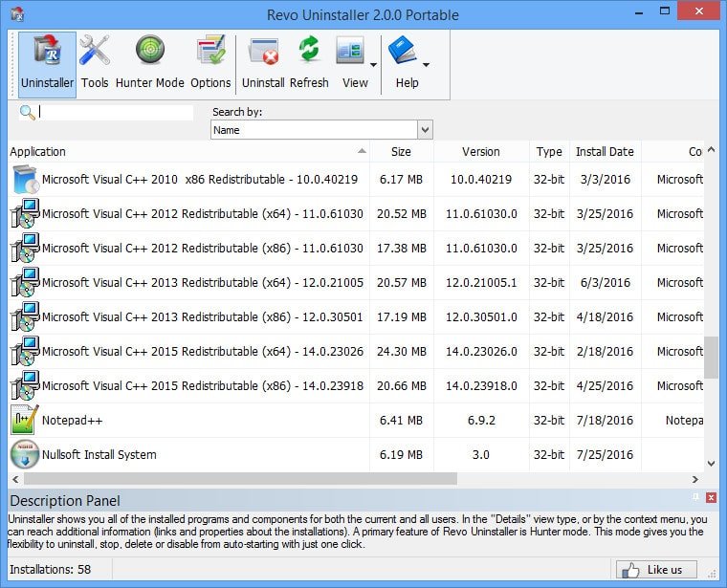
Task: Open the Tools section
Action: pos(95,64)
